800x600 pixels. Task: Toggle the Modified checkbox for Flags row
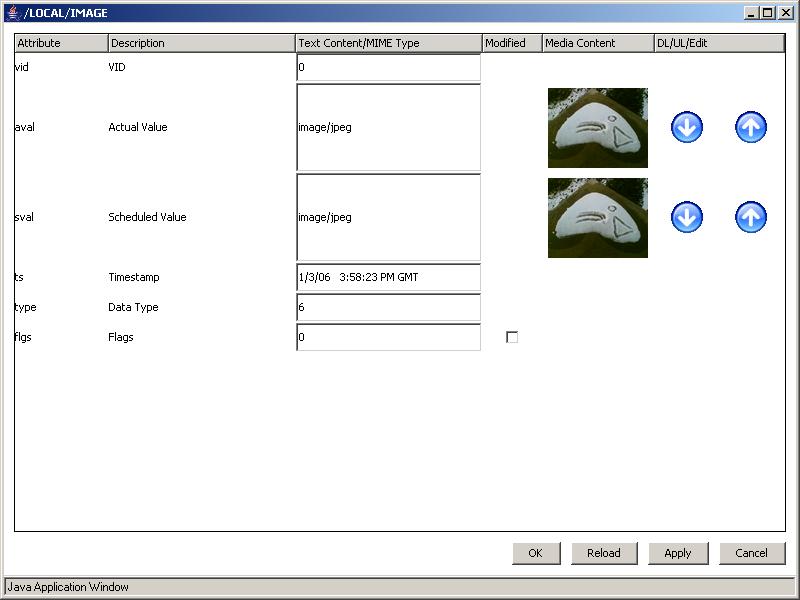512,337
